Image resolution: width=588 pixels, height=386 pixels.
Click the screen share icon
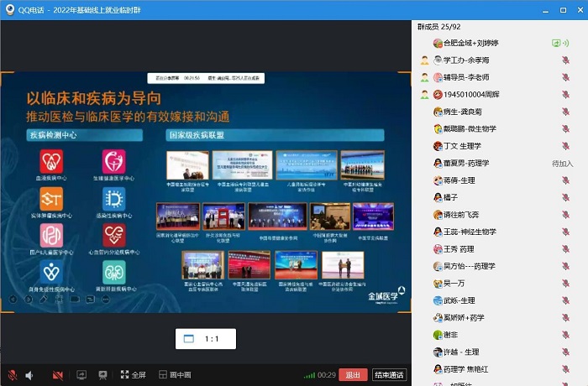(x=81, y=375)
